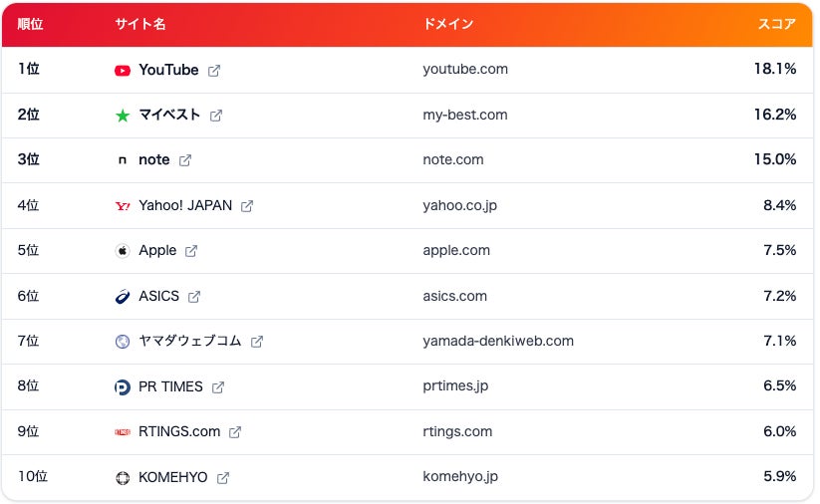Screen dimensions: 820x504
Task: Open the external link icon for ヤマダウェブコム
Action: [x=257, y=342]
